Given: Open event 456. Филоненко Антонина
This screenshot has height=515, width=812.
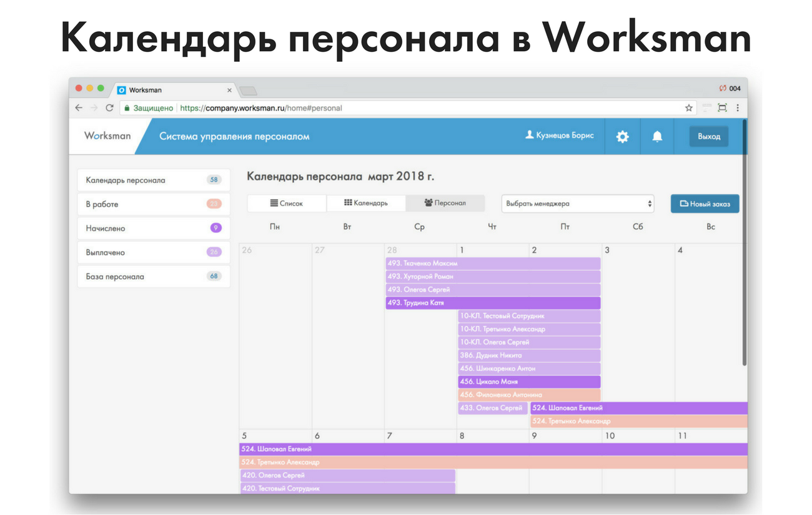Looking at the screenshot, I should 529,395.
